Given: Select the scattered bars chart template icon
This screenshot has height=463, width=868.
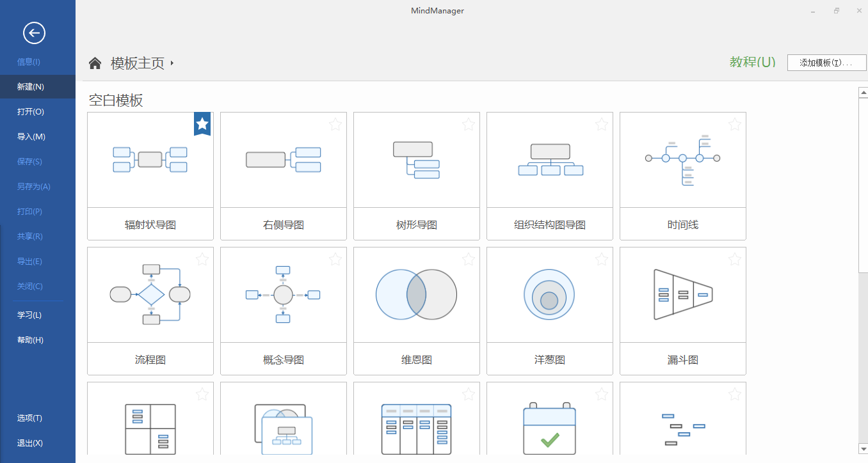Looking at the screenshot, I should [x=683, y=429].
